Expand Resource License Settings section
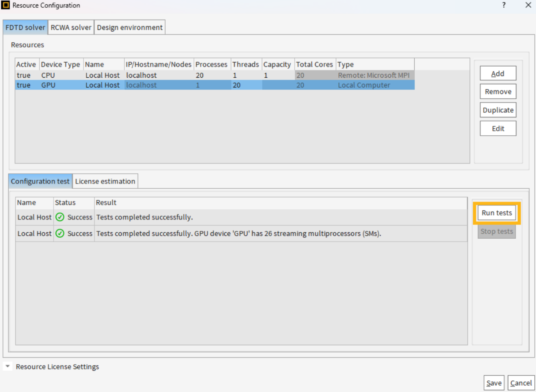Viewport: 536px width, 392px height. (x=8, y=367)
